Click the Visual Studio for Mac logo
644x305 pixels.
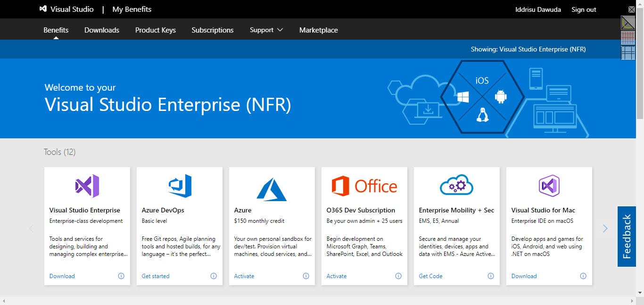tap(549, 186)
